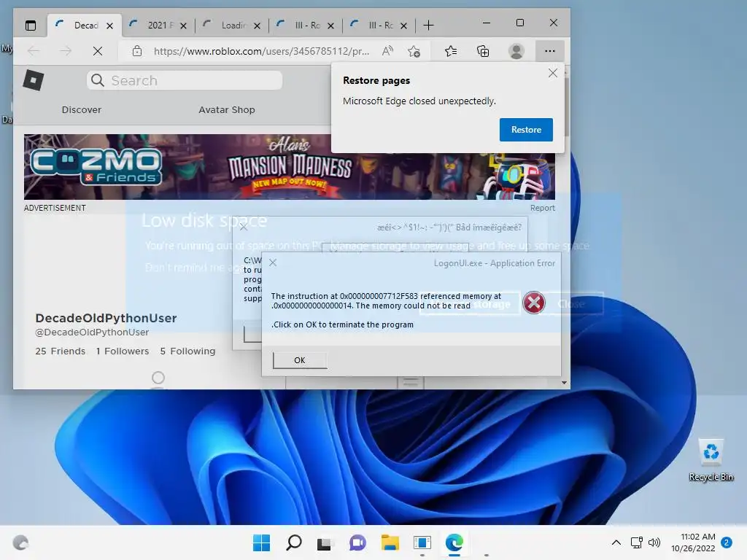Viewport: 747px width, 560px height.
Task: Close the Loading tab
Action: point(257,26)
